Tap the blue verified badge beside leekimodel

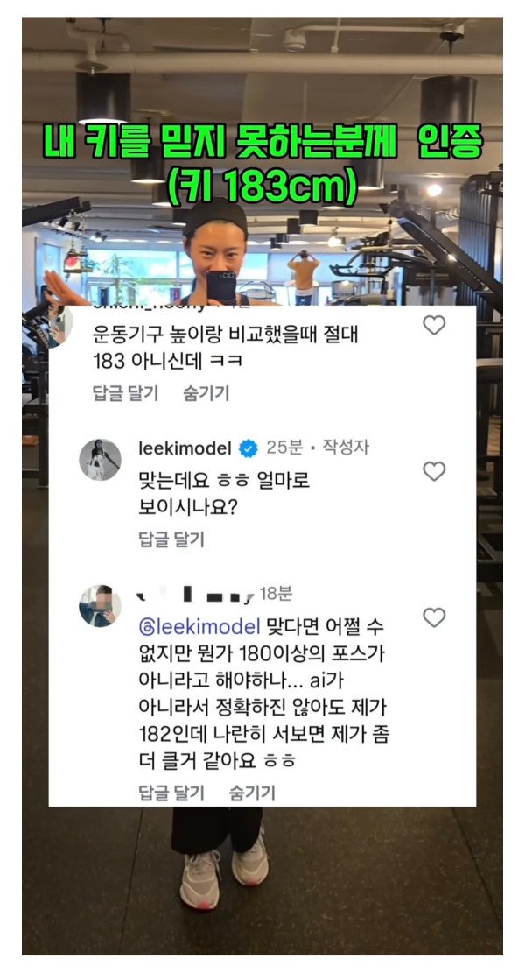[248, 448]
